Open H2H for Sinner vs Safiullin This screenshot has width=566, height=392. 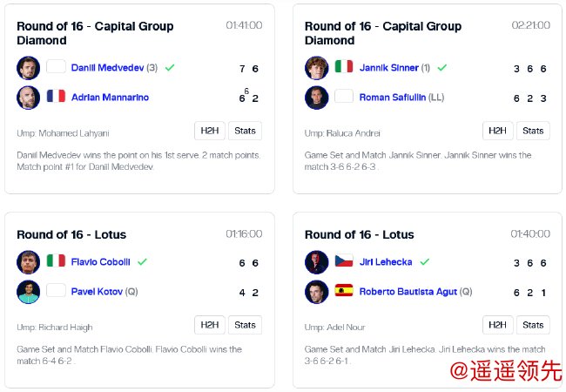coord(497,131)
